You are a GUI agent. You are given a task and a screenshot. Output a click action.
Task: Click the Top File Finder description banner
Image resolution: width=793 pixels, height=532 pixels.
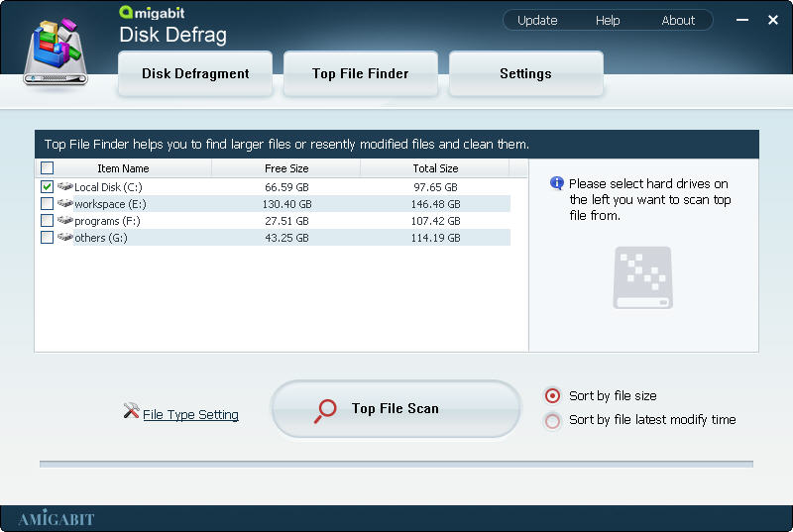tap(396, 145)
